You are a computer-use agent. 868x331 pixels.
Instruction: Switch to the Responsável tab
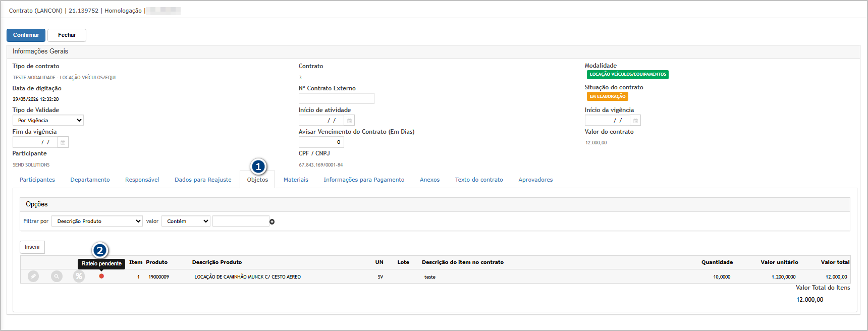142,180
